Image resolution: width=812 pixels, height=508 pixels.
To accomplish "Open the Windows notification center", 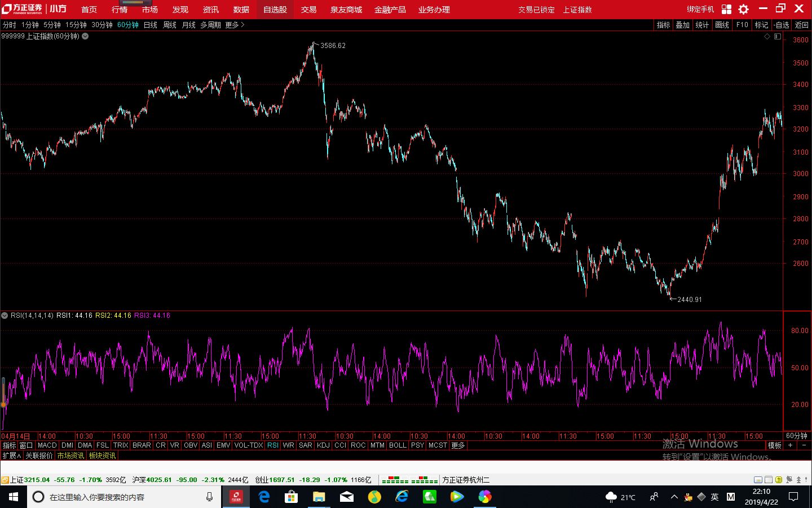I will coord(793,497).
